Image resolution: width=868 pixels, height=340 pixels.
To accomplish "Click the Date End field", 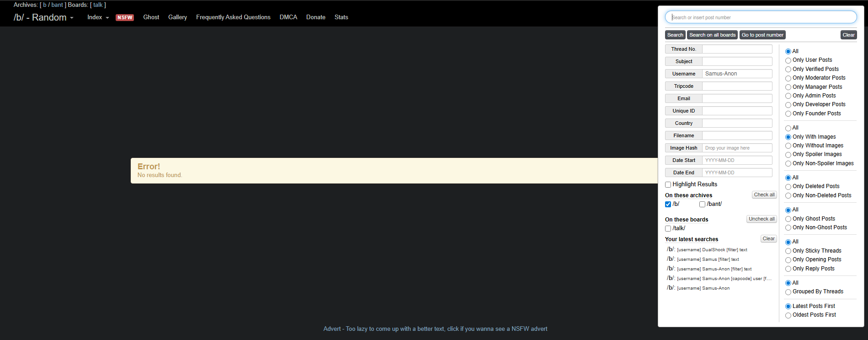I will coord(737,173).
